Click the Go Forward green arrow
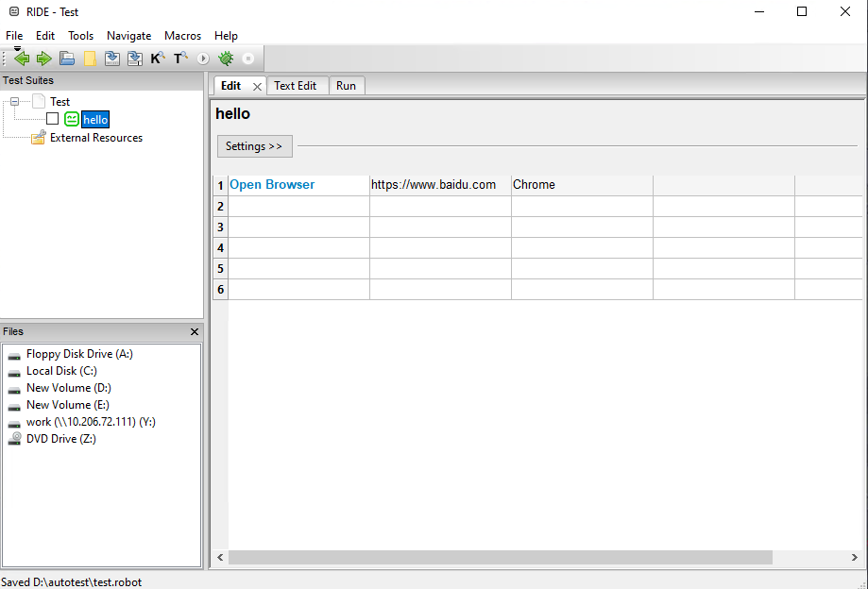This screenshot has width=868, height=589. (x=43, y=59)
